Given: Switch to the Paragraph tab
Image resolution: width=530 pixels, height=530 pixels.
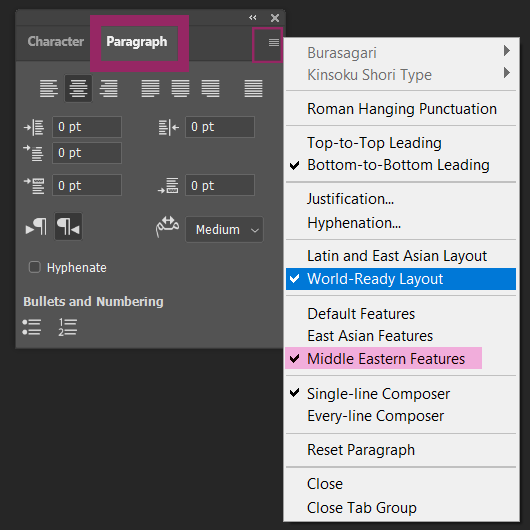Looking at the screenshot, I should tap(137, 42).
